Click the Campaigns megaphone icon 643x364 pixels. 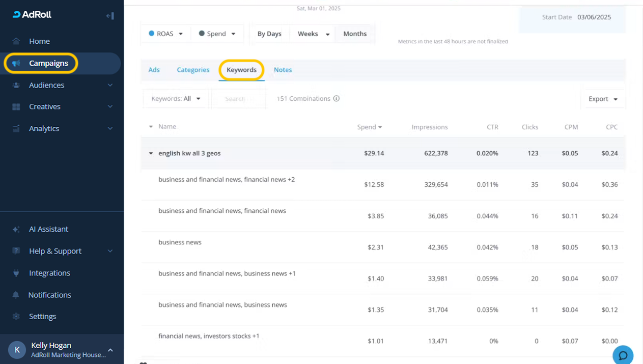[16, 64]
